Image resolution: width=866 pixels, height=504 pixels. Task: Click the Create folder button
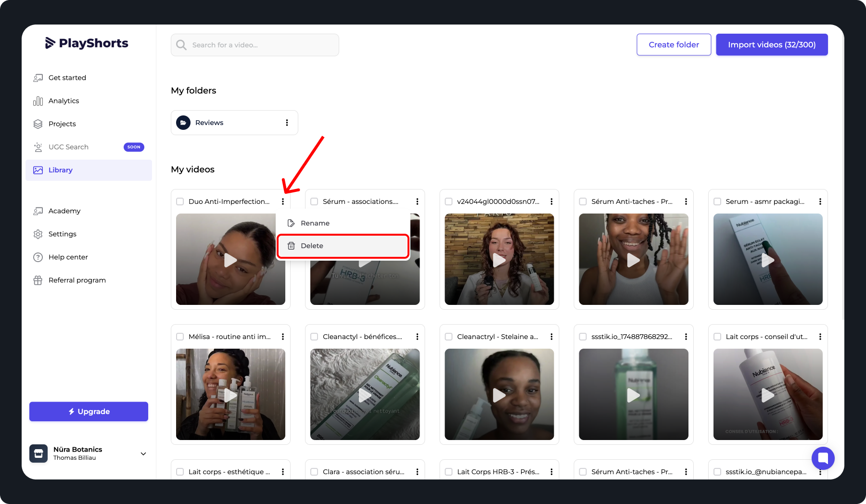click(674, 45)
